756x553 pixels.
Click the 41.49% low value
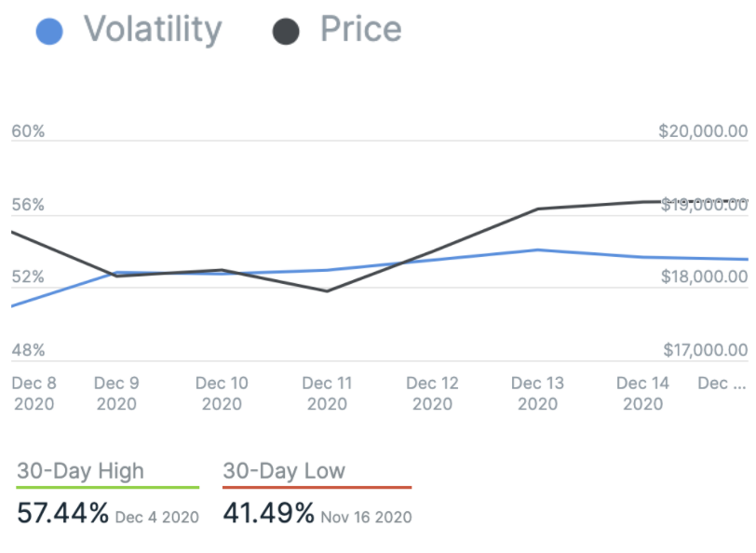coord(268,513)
